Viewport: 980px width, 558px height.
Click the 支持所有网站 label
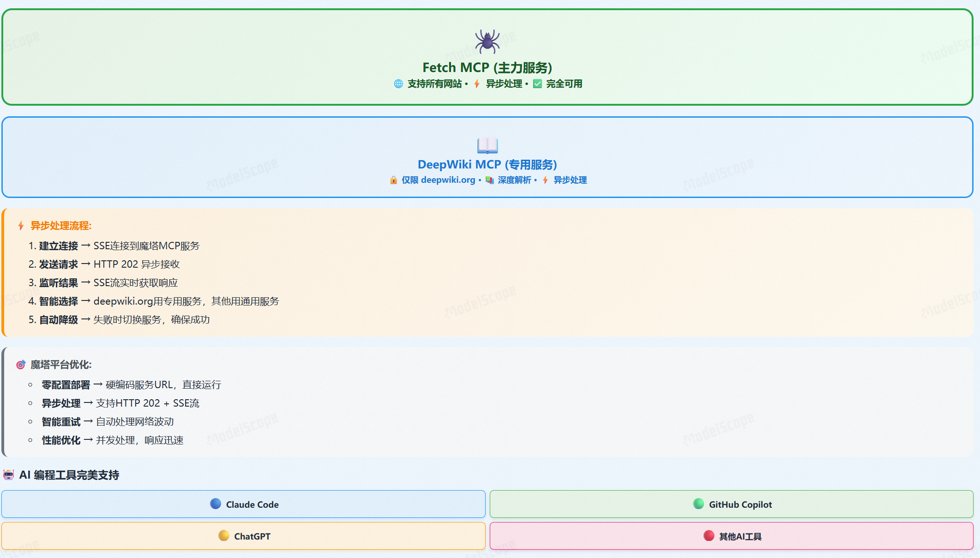(x=435, y=84)
